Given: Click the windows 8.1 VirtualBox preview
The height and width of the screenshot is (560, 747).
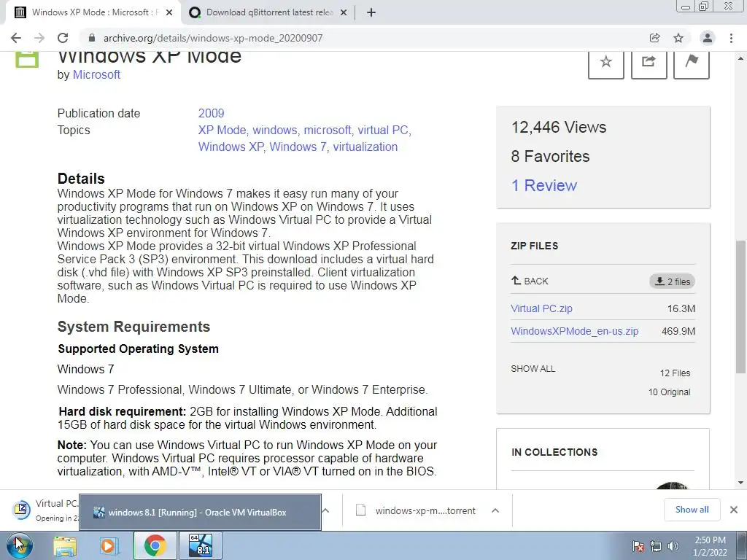Looking at the screenshot, I should point(200,513).
